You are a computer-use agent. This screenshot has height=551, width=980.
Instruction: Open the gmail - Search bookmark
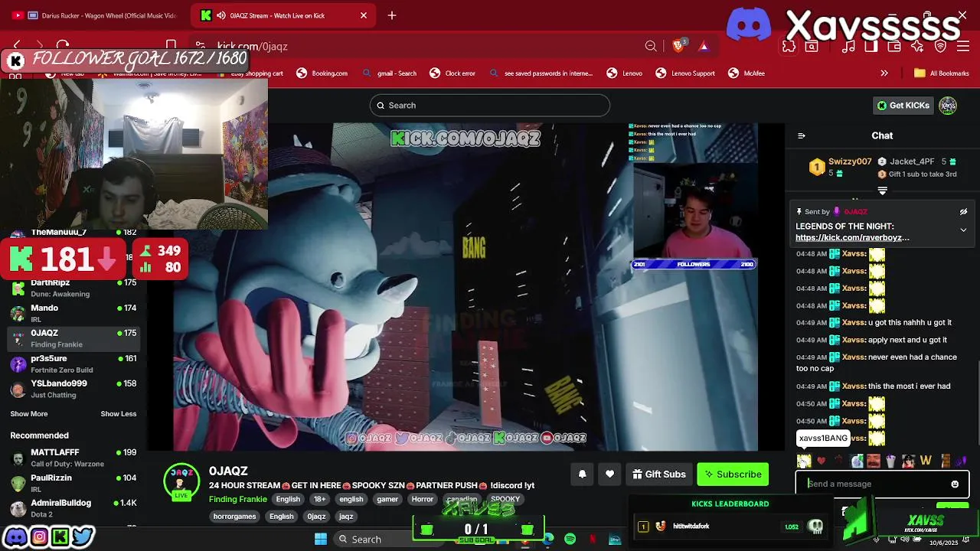(390, 73)
